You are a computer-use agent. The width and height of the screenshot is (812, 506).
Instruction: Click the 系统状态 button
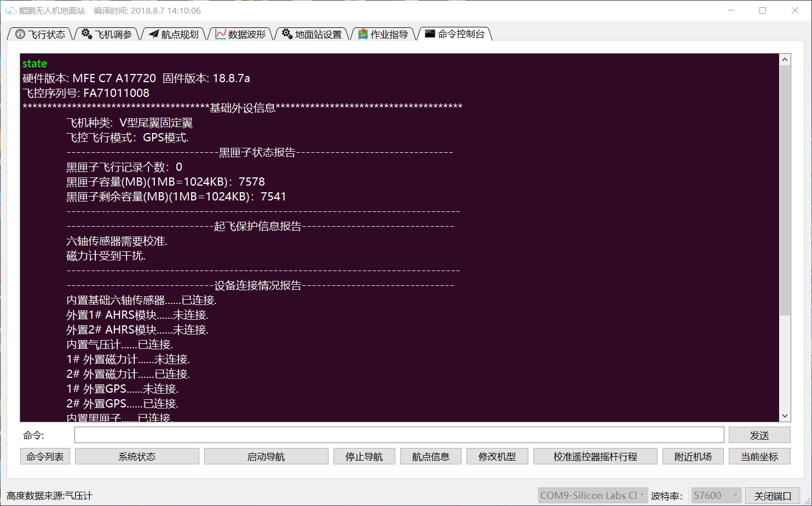click(x=137, y=456)
